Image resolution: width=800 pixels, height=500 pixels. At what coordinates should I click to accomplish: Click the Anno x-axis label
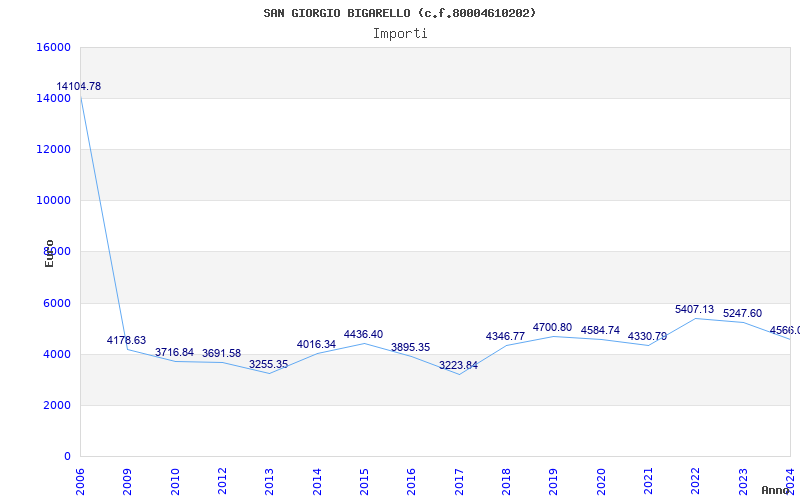(x=776, y=490)
